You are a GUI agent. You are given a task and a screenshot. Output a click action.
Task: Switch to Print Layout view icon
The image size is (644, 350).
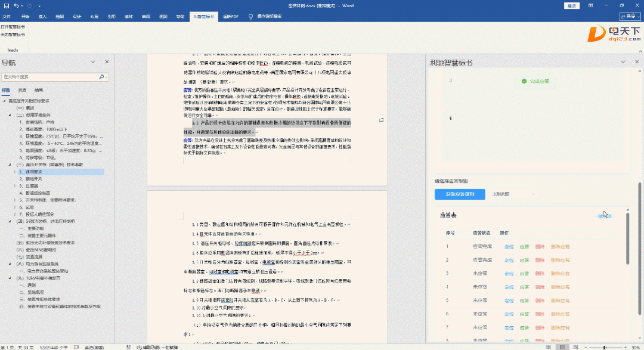click(562, 348)
